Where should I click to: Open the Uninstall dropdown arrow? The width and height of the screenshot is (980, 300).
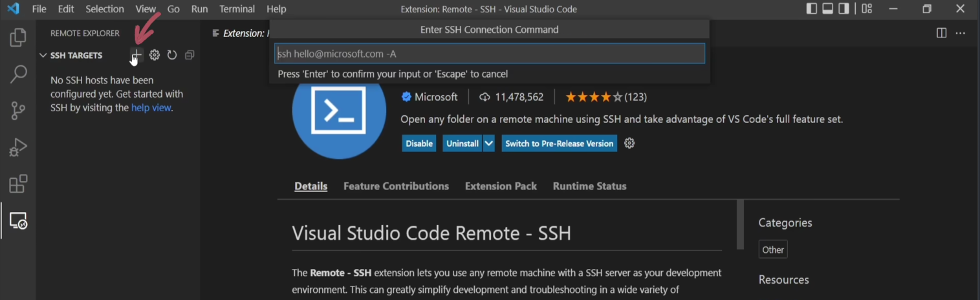click(x=489, y=144)
